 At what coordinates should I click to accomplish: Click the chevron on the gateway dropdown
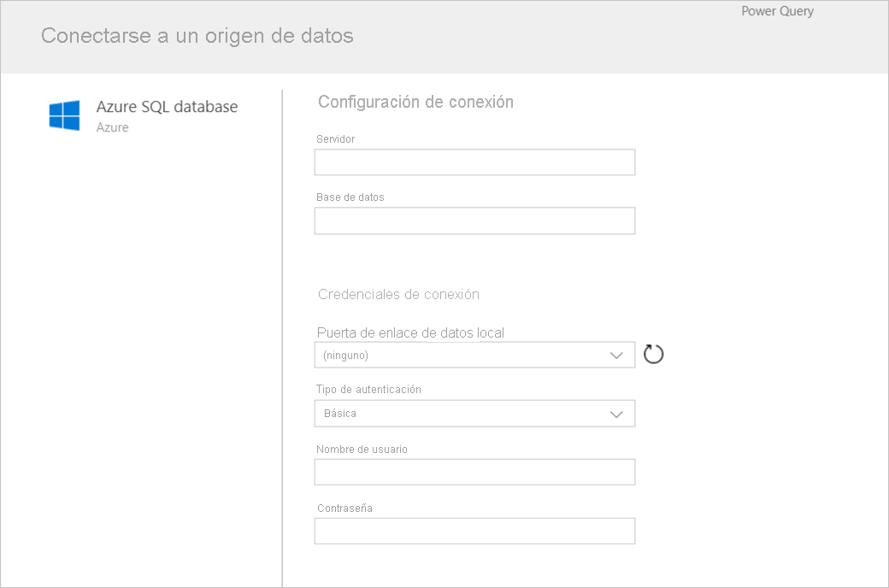[x=617, y=355]
